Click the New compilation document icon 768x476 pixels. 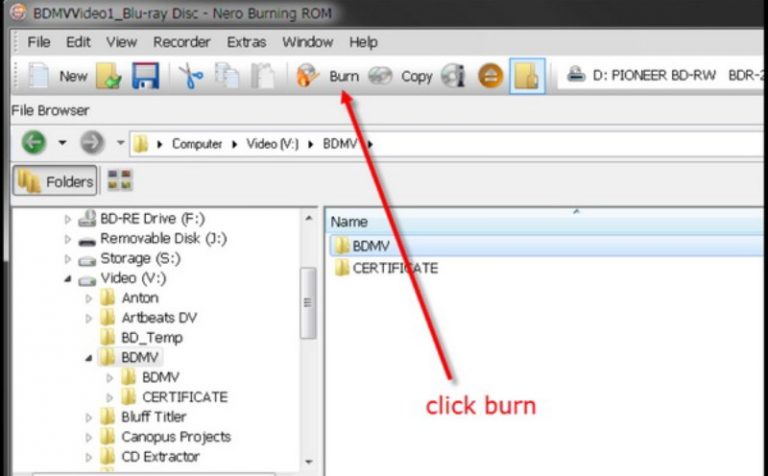tap(39, 76)
